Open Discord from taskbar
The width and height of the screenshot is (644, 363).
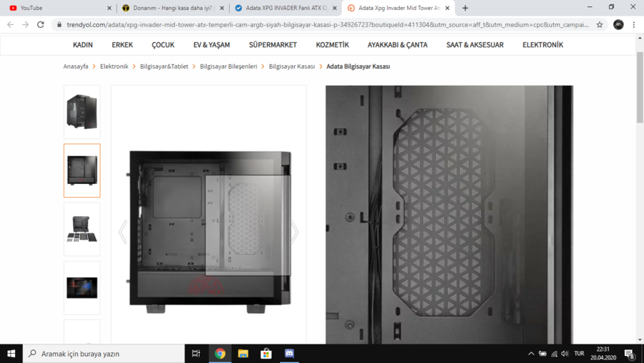289,354
